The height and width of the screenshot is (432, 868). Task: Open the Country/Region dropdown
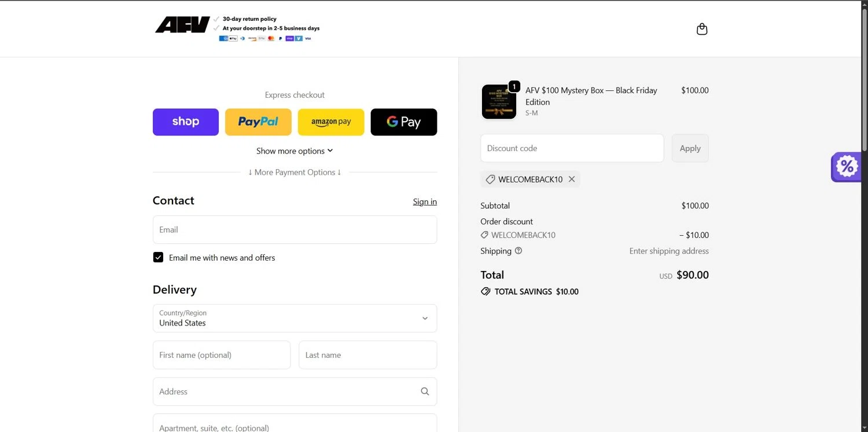pos(295,318)
